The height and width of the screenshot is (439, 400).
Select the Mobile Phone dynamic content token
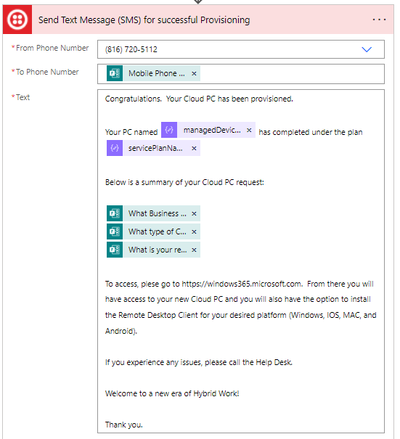(x=153, y=73)
